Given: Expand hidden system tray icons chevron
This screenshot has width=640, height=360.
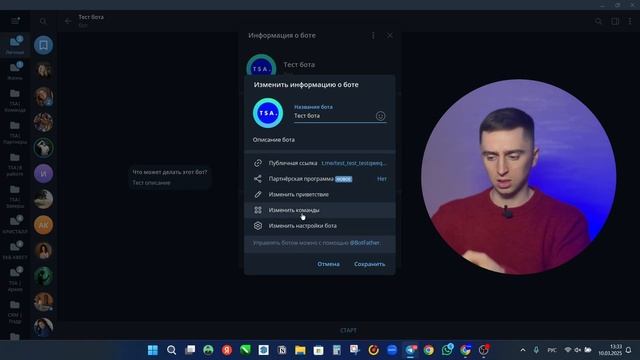Looking at the screenshot, I should 523,350.
